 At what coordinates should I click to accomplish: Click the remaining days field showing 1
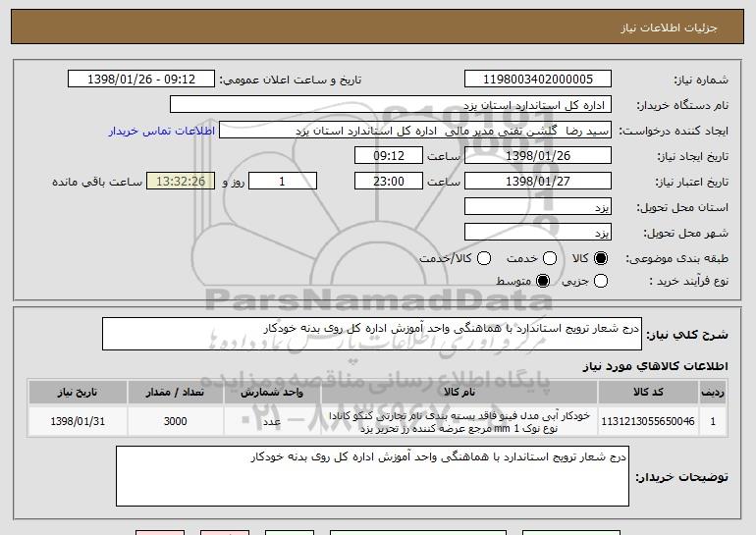[283, 182]
